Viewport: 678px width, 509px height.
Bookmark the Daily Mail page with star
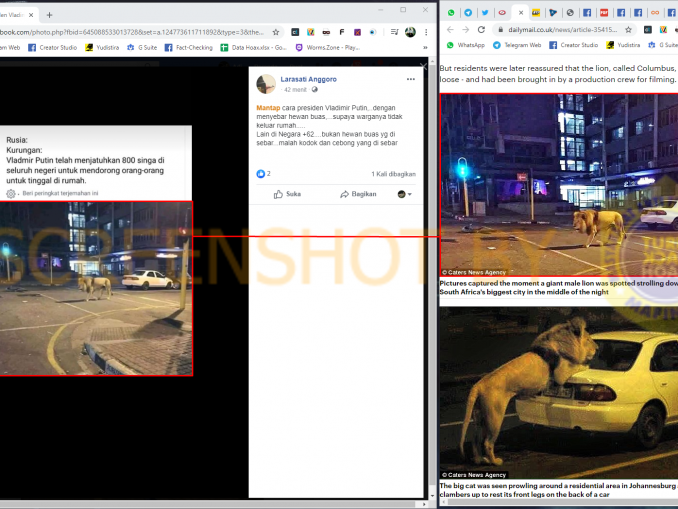628,29
